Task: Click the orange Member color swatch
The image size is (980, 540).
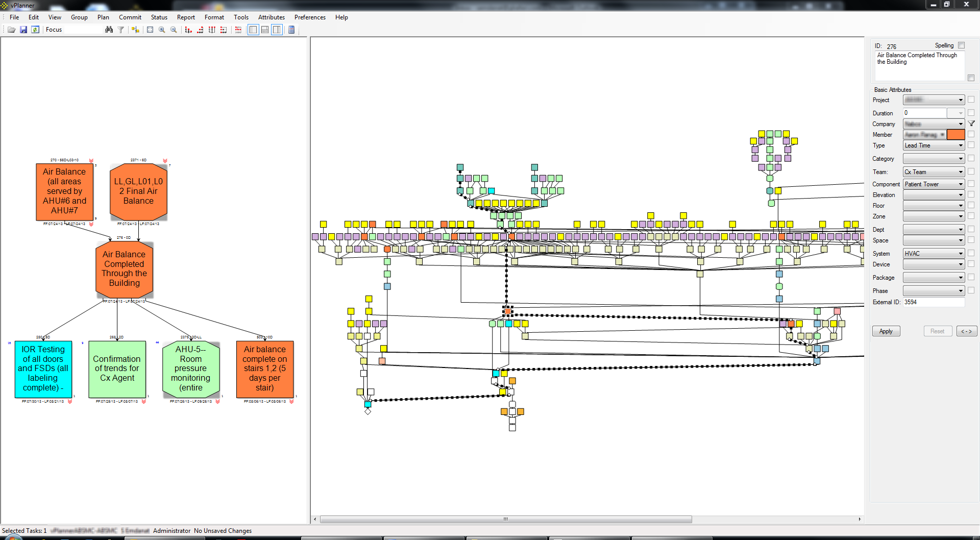Action: click(x=956, y=135)
